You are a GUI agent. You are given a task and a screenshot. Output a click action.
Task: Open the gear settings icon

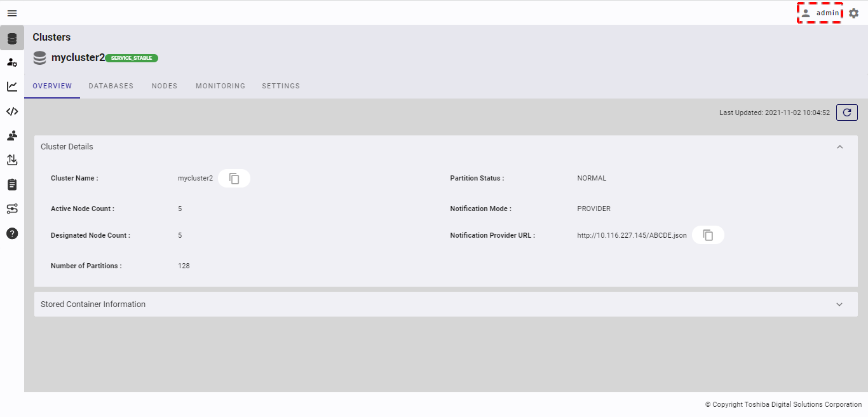click(853, 13)
